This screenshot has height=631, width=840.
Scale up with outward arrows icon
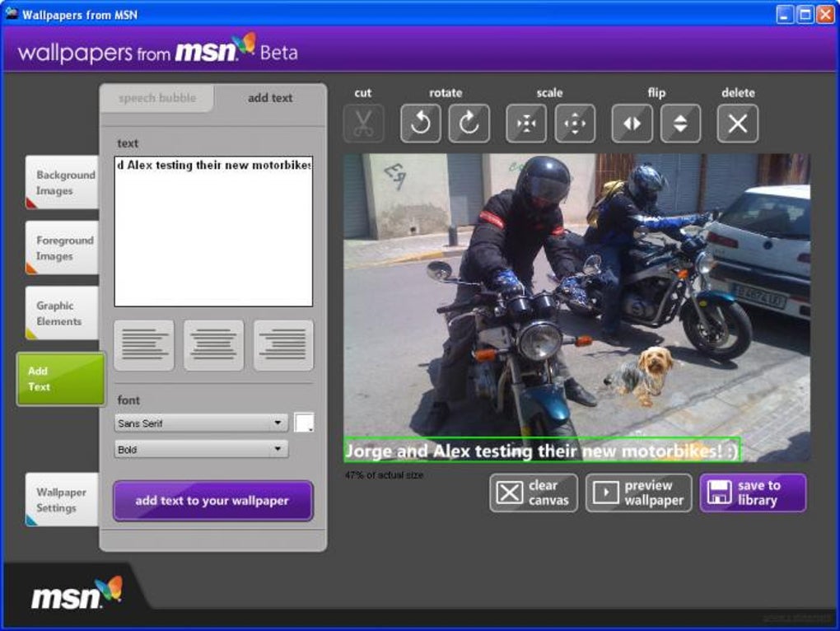click(575, 124)
